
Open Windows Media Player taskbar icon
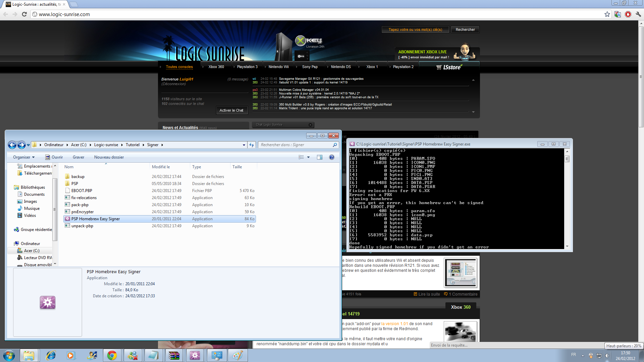pos(70,355)
